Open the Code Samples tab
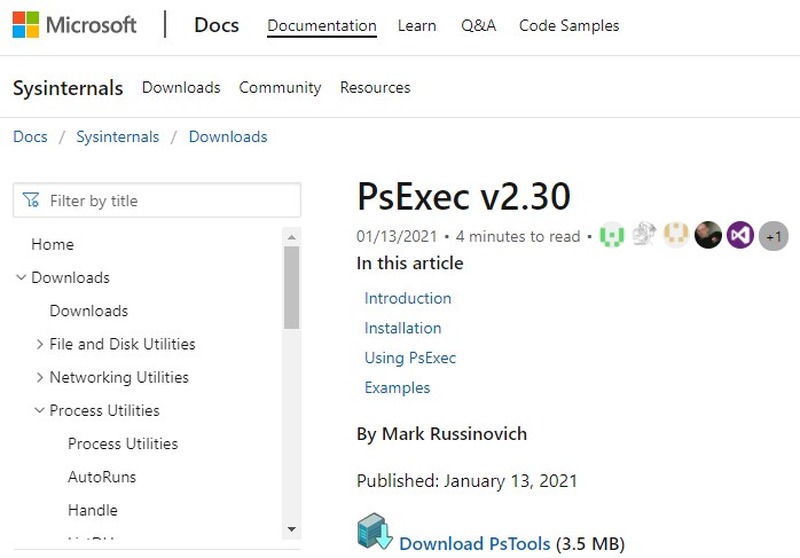The image size is (800, 558). (x=569, y=26)
